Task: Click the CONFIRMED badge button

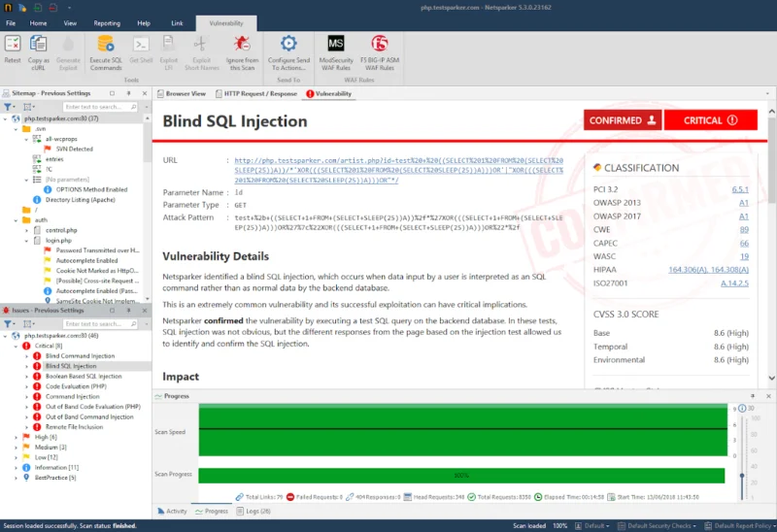Action: (x=623, y=119)
